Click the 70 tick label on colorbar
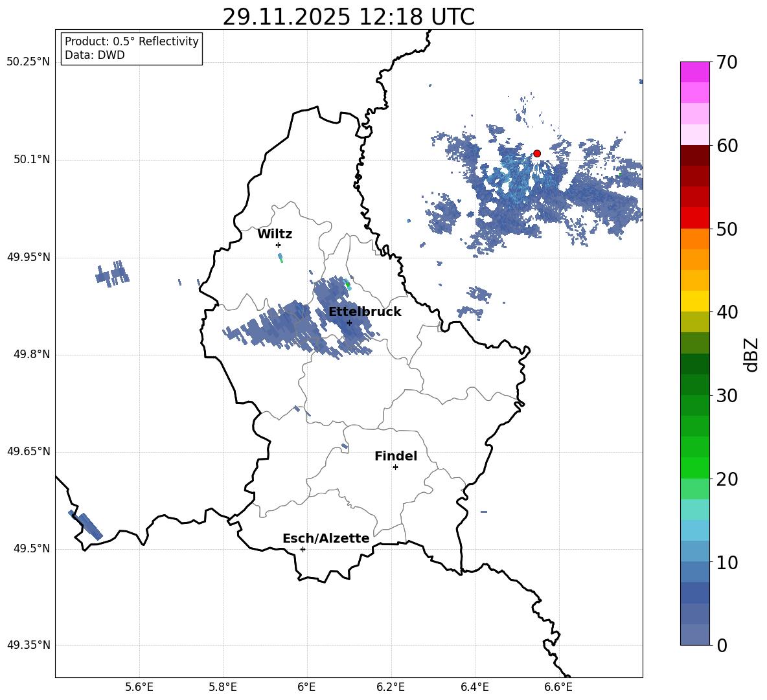The width and height of the screenshot is (767, 700). (x=727, y=62)
